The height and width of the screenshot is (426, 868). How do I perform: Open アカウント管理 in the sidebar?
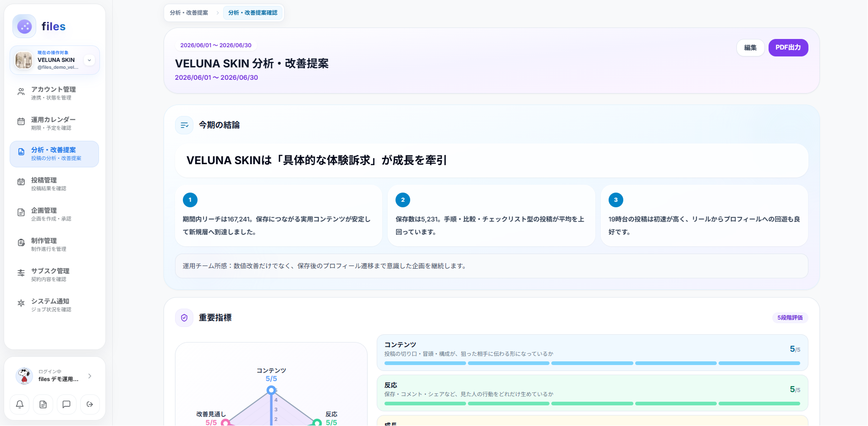(x=54, y=93)
